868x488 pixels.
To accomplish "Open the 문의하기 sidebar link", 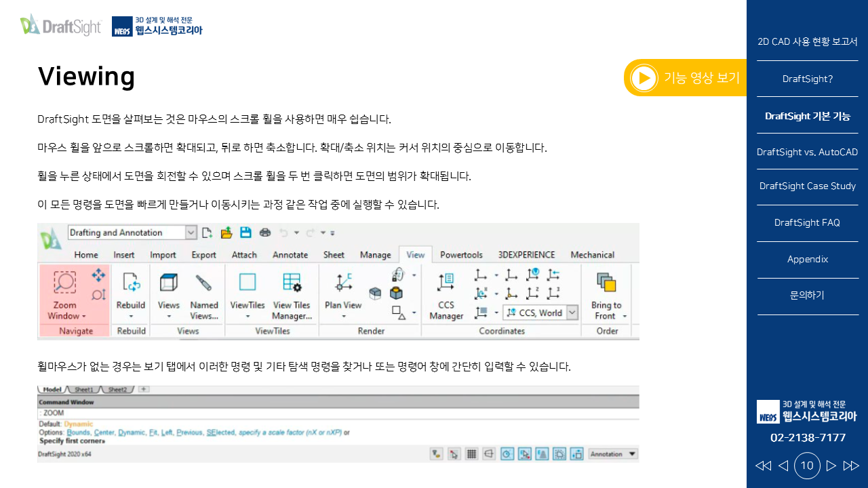I will pos(808,296).
